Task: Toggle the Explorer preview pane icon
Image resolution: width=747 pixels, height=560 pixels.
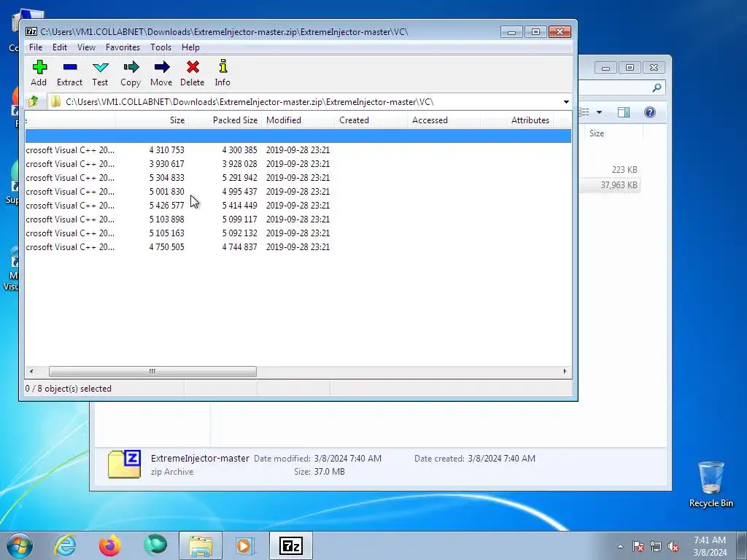Action: pyautogui.click(x=624, y=112)
